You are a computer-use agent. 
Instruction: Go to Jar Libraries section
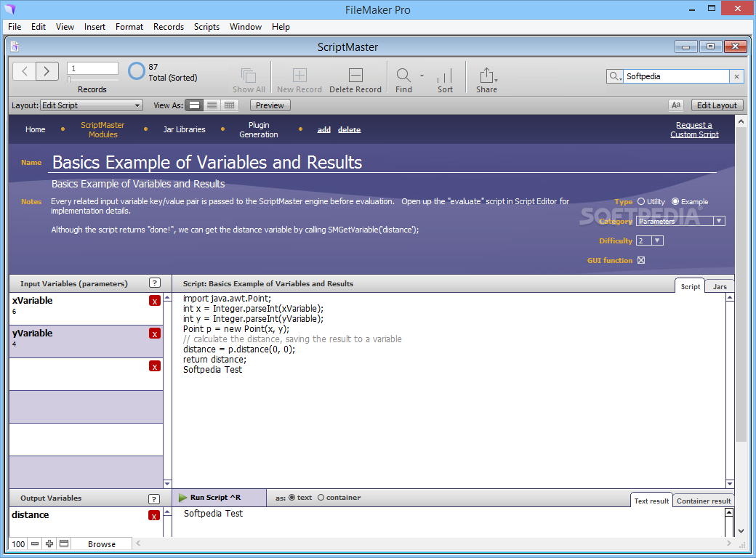[x=184, y=129]
